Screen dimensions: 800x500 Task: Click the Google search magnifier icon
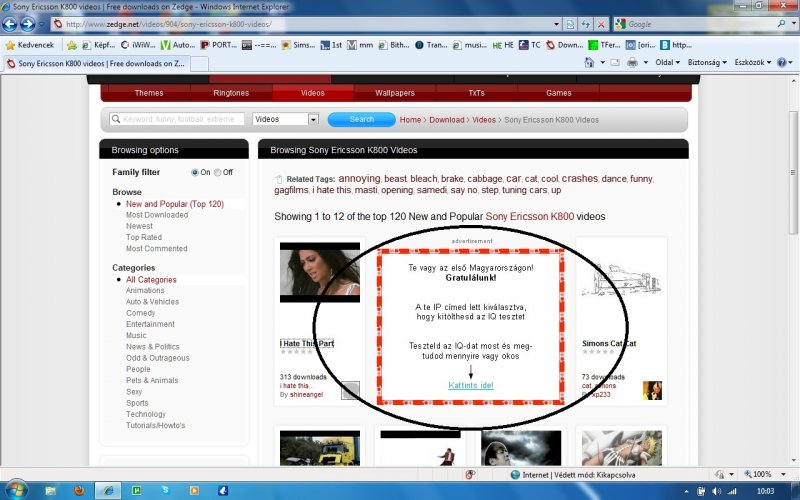tap(781, 23)
